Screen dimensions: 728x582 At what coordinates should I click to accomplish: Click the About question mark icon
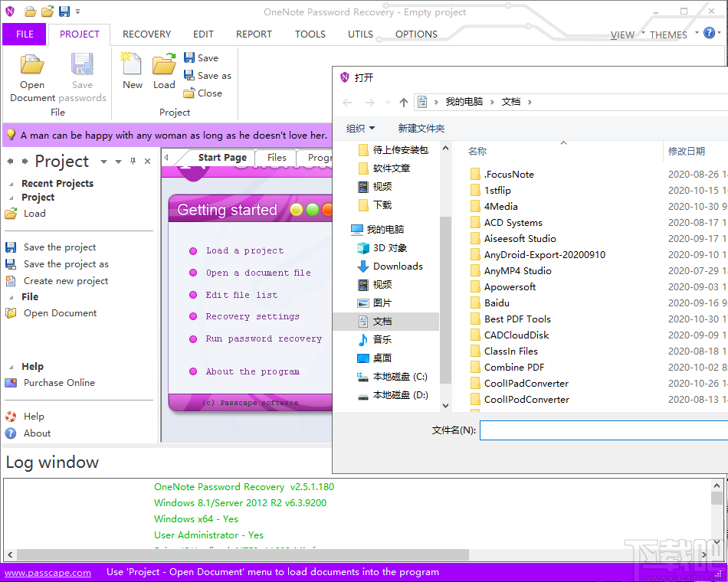coord(11,433)
